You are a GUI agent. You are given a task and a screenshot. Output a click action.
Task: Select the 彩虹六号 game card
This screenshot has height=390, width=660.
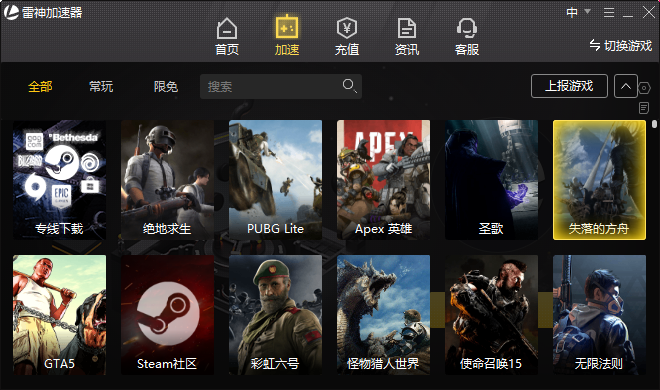[x=275, y=315]
